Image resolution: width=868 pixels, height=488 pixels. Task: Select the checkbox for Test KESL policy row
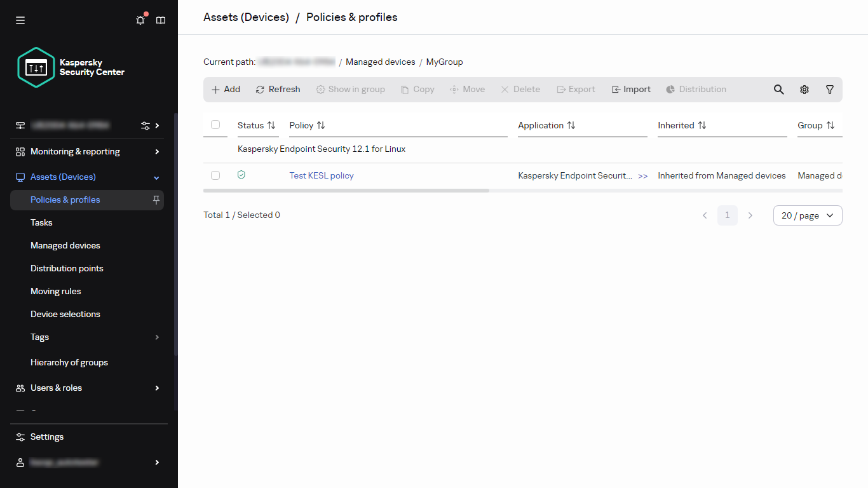click(215, 175)
